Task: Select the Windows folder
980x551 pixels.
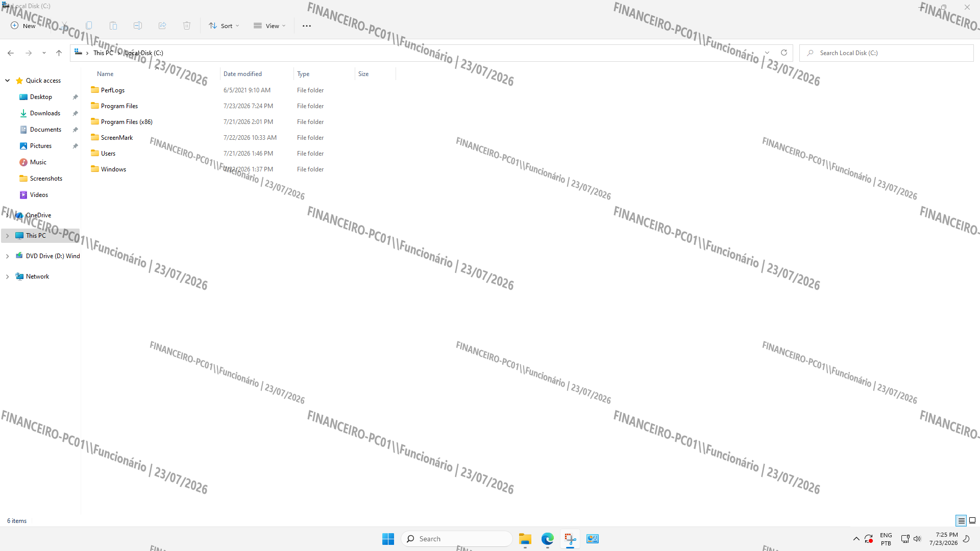Action: tap(113, 169)
